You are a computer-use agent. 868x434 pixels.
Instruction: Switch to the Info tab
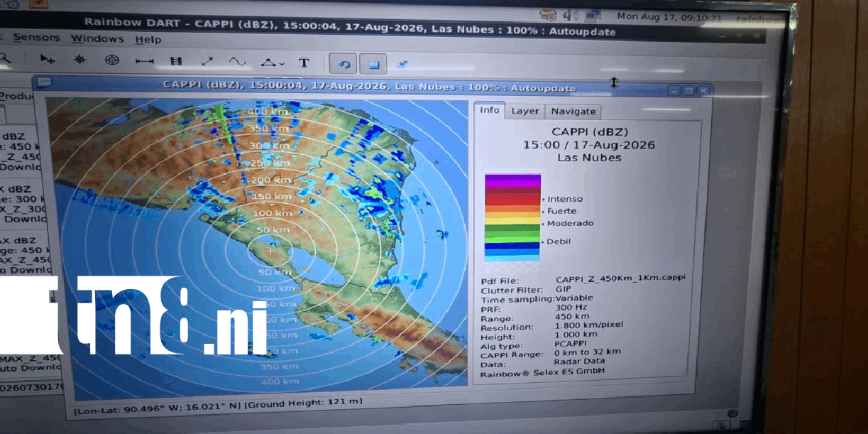(490, 110)
